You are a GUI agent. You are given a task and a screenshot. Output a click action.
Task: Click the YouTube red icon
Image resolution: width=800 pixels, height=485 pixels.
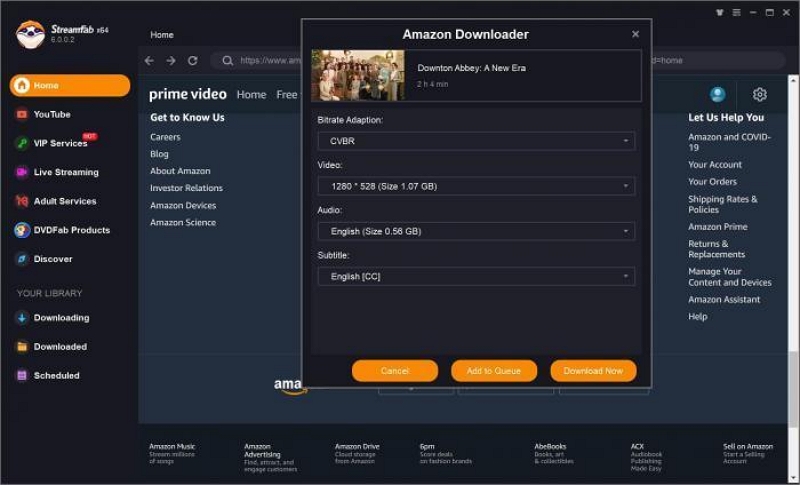coord(21,114)
